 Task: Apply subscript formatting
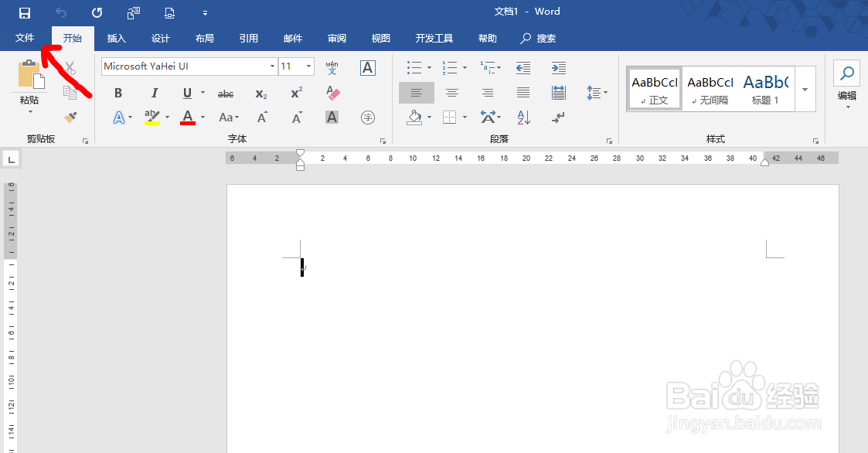coord(260,93)
